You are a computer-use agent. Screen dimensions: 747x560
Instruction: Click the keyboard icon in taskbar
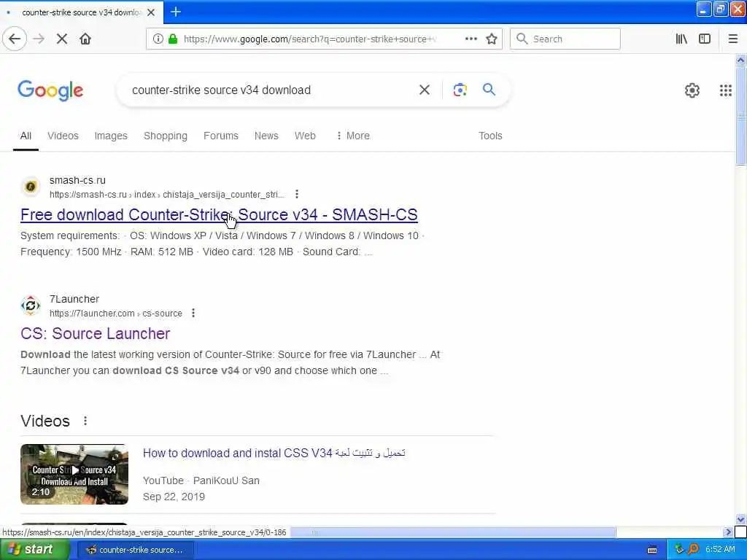coord(652,550)
